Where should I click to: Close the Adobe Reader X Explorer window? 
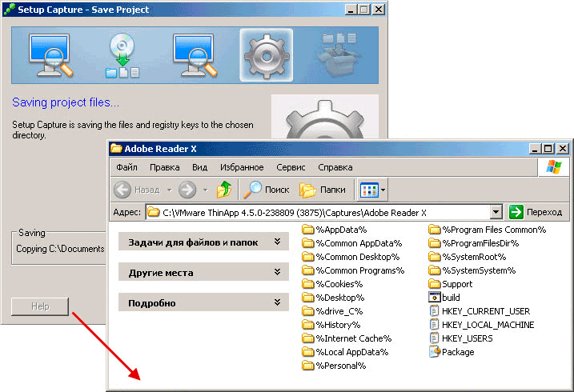pyautogui.click(x=562, y=149)
